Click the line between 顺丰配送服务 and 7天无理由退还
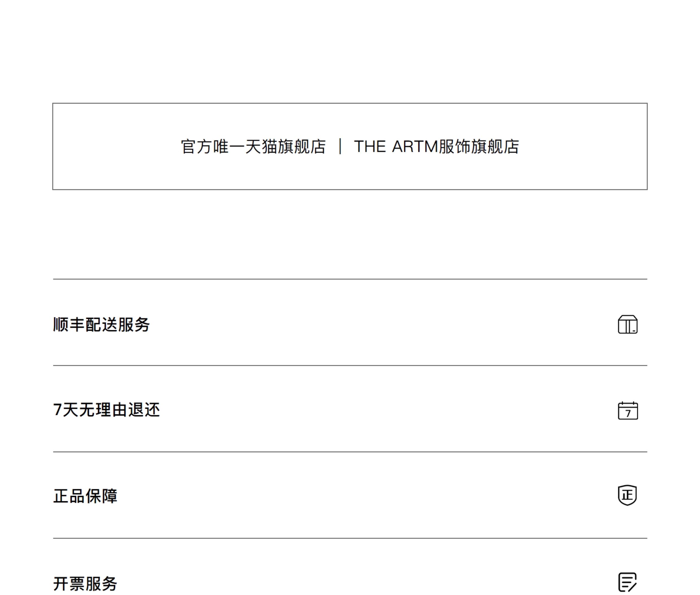 [x=350, y=365]
